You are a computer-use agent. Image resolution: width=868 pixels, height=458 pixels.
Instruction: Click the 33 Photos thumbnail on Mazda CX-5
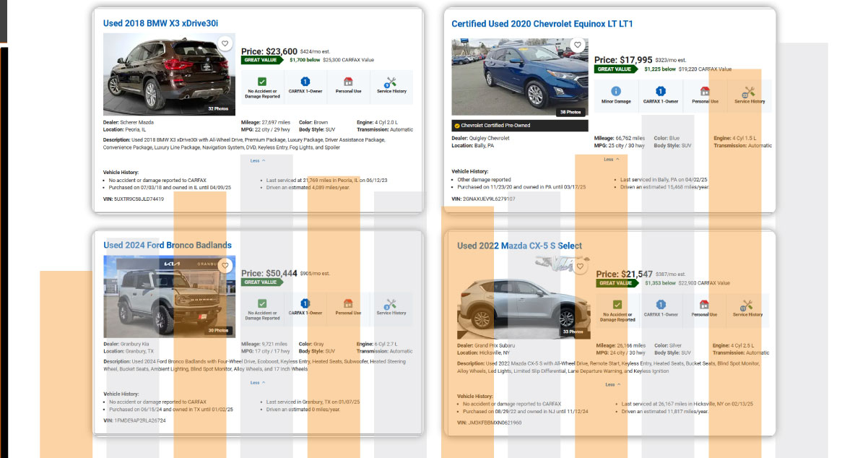(574, 331)
